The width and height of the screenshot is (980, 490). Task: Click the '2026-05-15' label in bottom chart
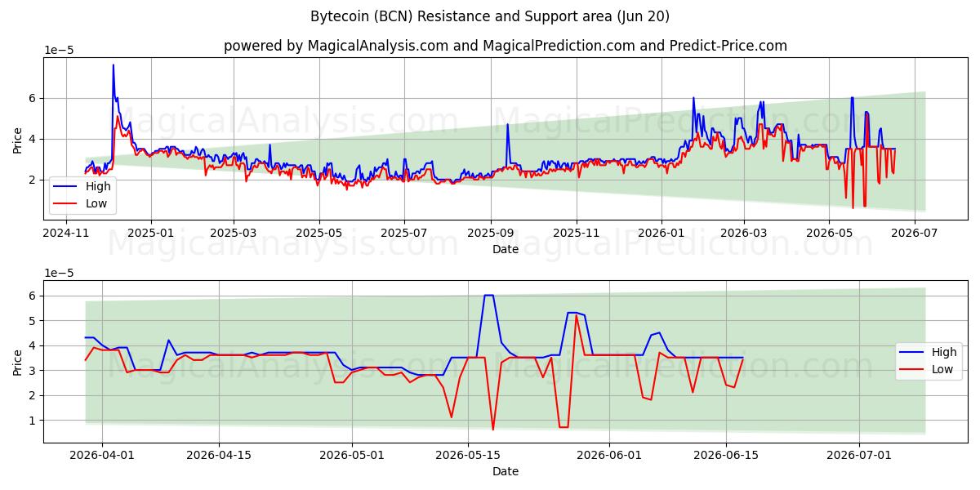point(470,456)
